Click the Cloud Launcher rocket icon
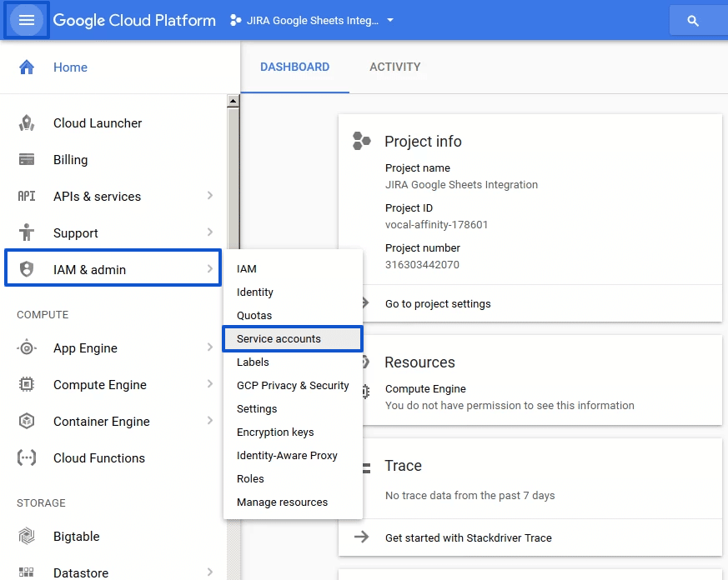Screen dimensions: 728x580 click(x=27, y=123)
